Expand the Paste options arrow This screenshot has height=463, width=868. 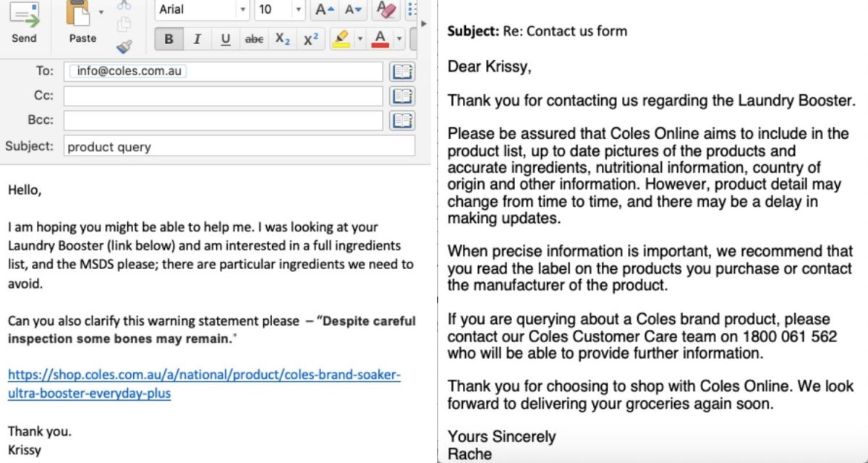[x=101, y=12]
